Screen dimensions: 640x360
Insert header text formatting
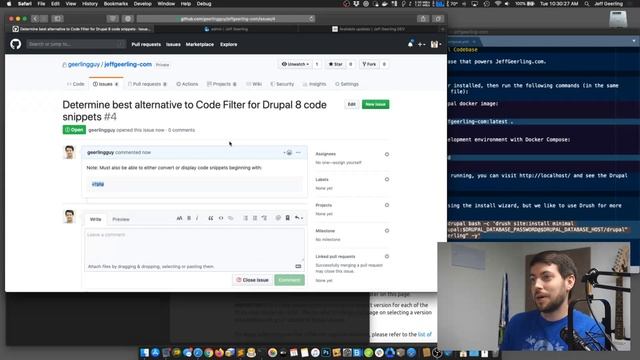179,218
